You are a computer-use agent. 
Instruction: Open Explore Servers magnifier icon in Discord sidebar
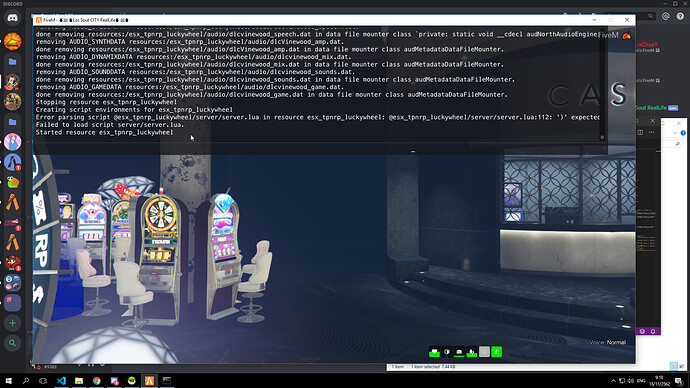[x=12, y=343]
